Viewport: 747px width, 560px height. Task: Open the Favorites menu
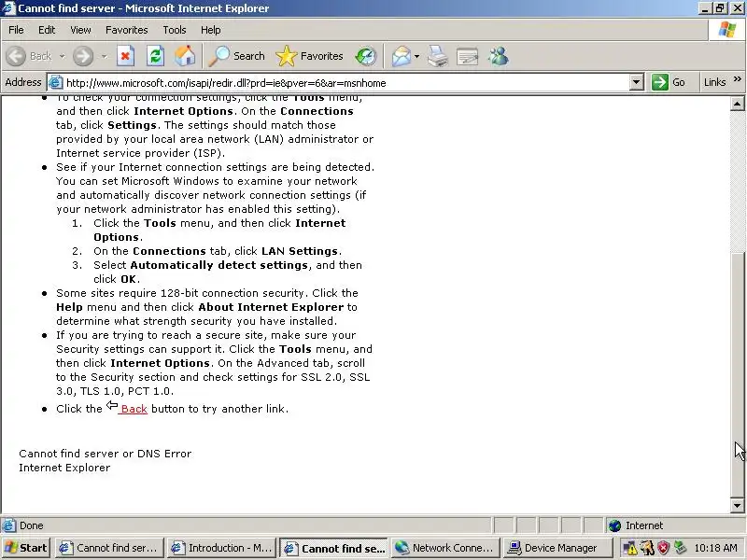coord(127,30)
